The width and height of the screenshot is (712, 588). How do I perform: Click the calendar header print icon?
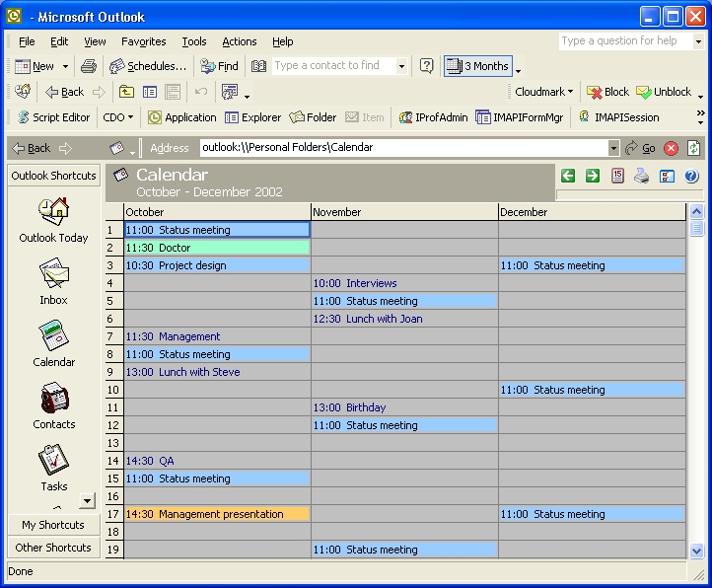(642, 176)
